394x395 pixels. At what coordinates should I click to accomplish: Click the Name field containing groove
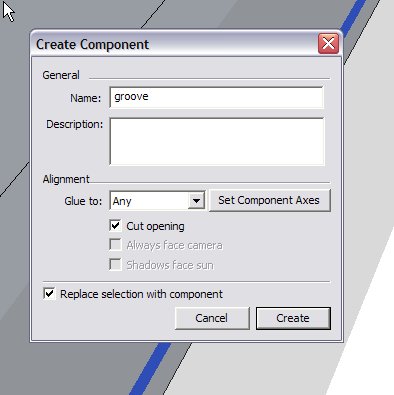[x=216, y=97]
